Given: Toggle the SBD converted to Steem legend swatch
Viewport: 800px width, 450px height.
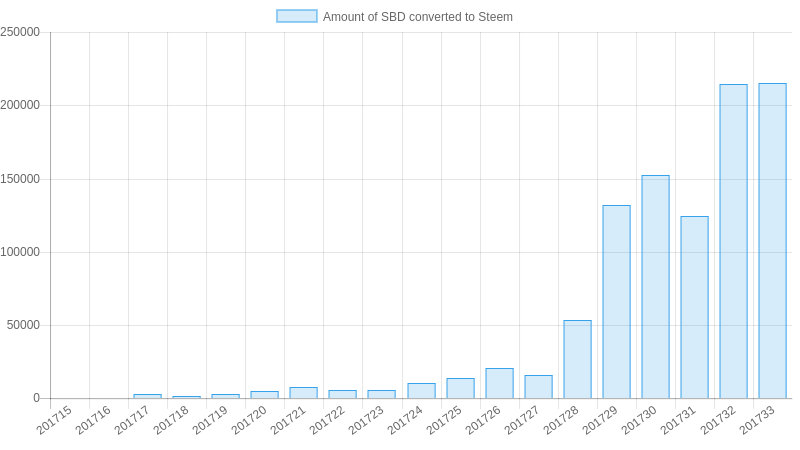Looking at the screenshot, I should point(296,16).
